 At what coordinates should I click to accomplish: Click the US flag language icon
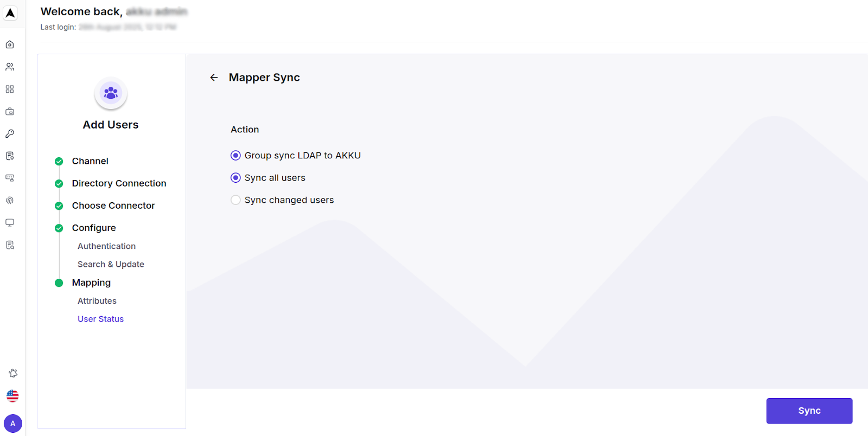(x=12, y=396)
